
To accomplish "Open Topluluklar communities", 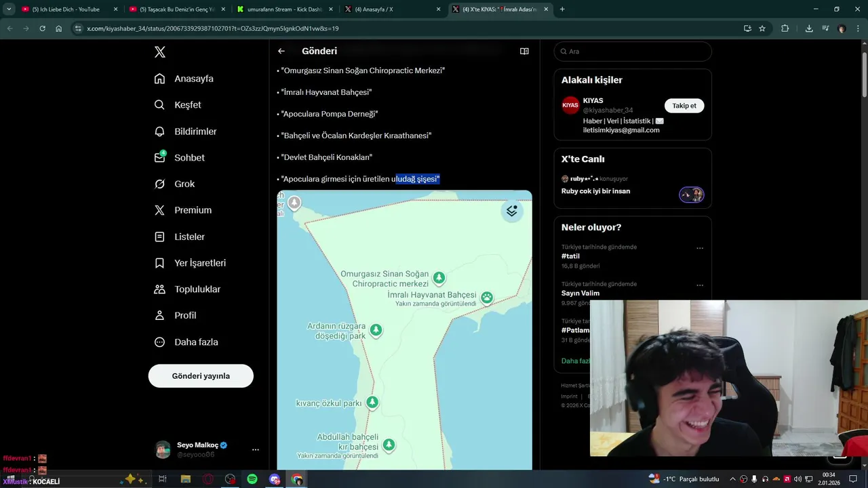I will point(187,289).
